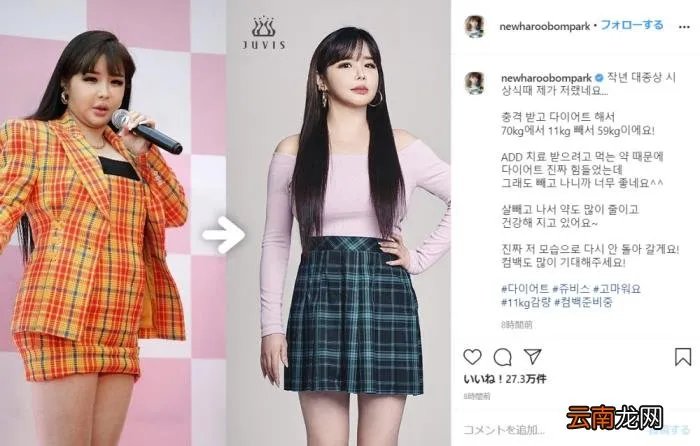700x446 pixels.
Task: Open newharoobompark profile from header username
Action: coord(545,26)
